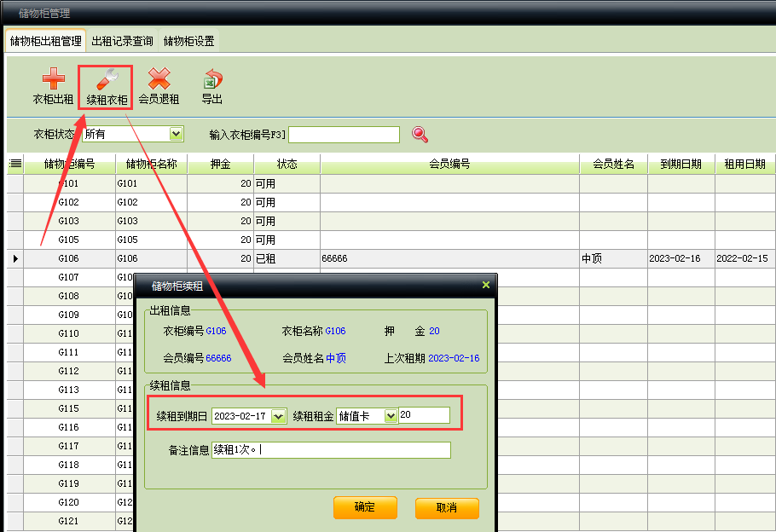The image size is (776, 532).
Task: Click member name 中顶 in table row
Action: 592,259
